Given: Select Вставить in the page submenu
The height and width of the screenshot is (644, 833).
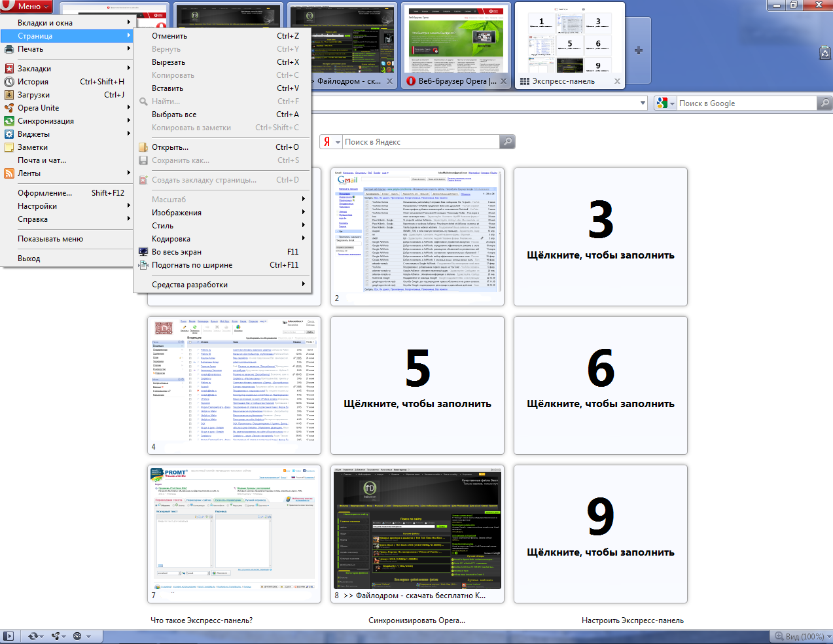Looking at the screenshot, I should (222, 88).
